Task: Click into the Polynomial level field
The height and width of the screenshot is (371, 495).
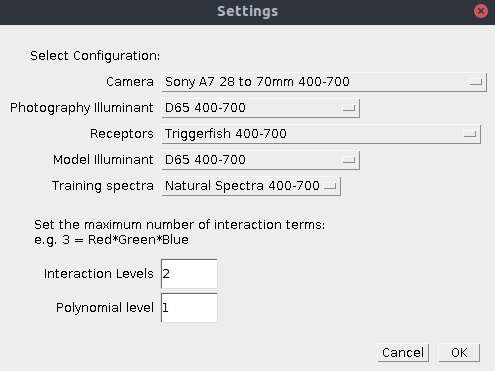Action: [x=189, y=308]
